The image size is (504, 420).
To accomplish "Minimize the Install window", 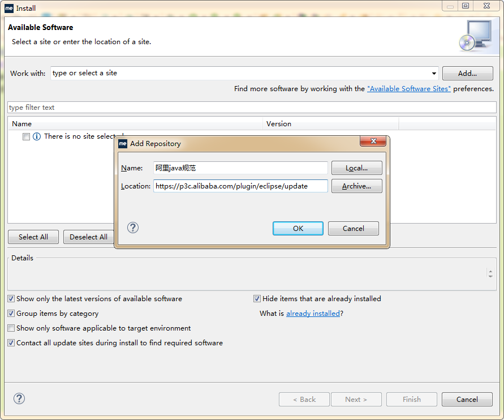I will tap(450, 6).
